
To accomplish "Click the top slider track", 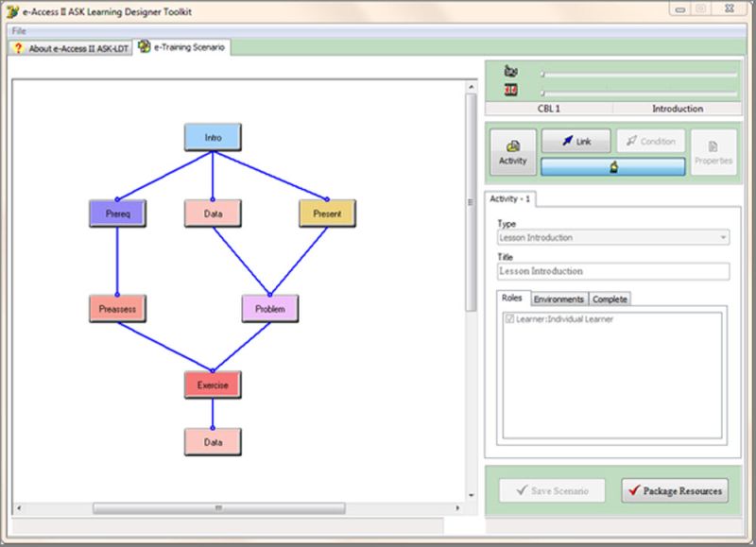I will click(x=639, y=74).
